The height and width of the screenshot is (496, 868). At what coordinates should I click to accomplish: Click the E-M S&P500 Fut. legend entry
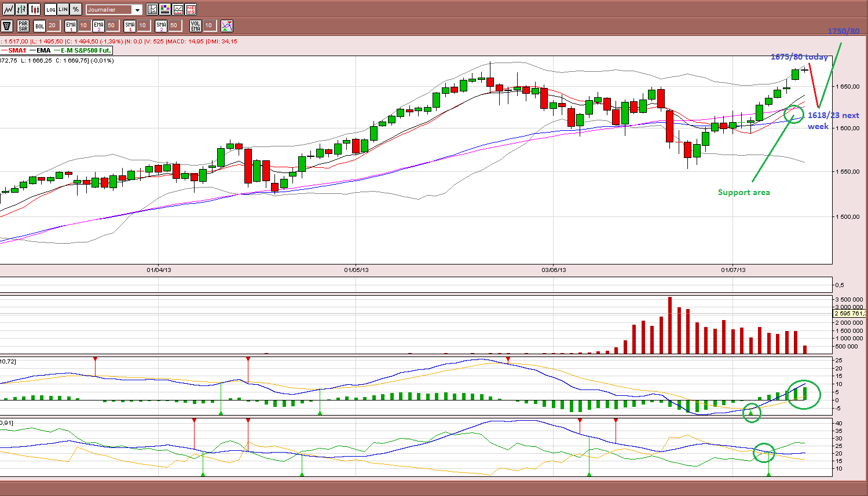(82, 50)
